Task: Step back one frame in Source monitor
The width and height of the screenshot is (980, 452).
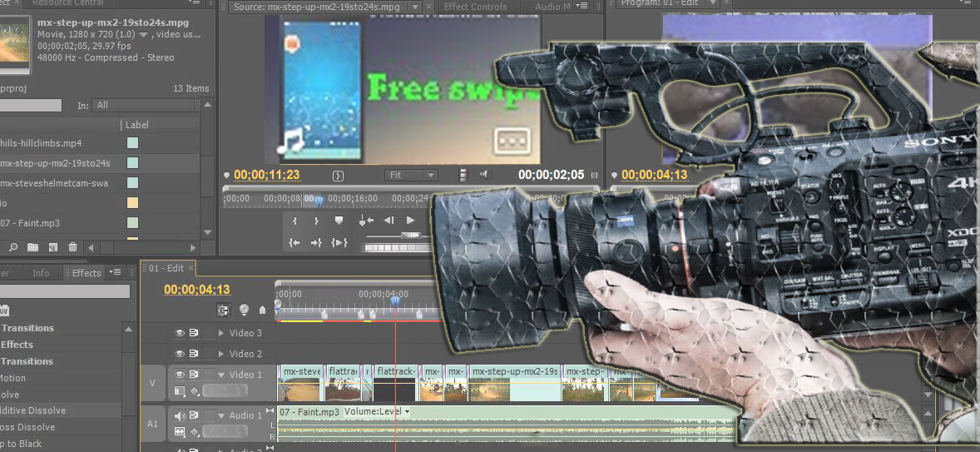Action: 389,220
